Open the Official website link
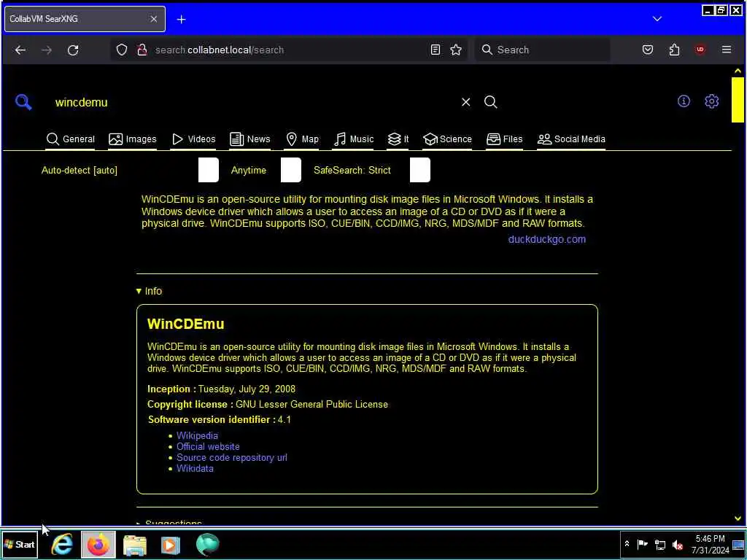This screenshot has width=747, height=560. (208, 447)
